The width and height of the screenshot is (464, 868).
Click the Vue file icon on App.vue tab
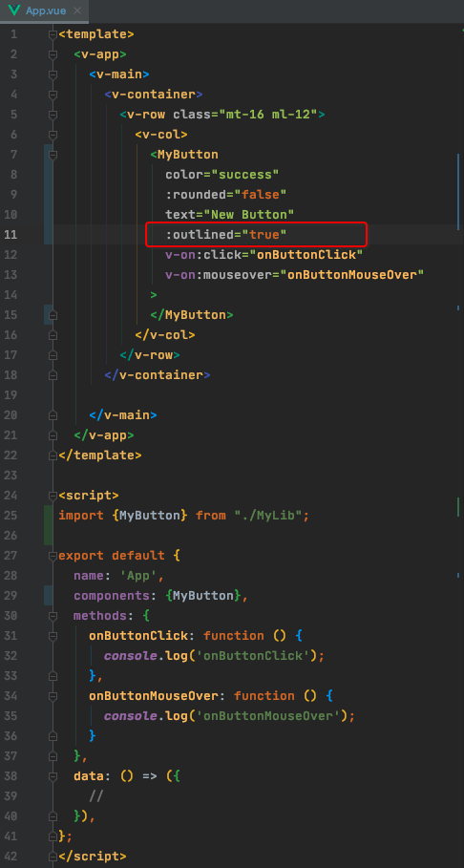click(14, 11)
